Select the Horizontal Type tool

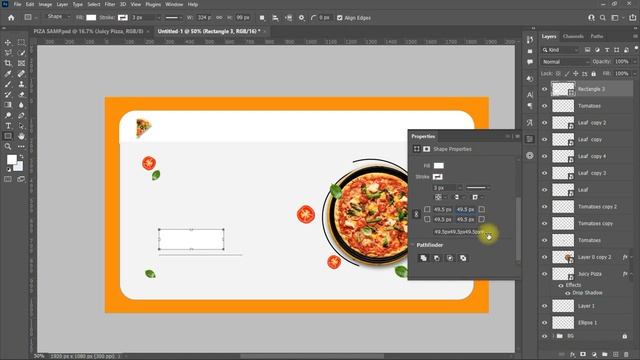pyautogui.click(x=8, y=126)
